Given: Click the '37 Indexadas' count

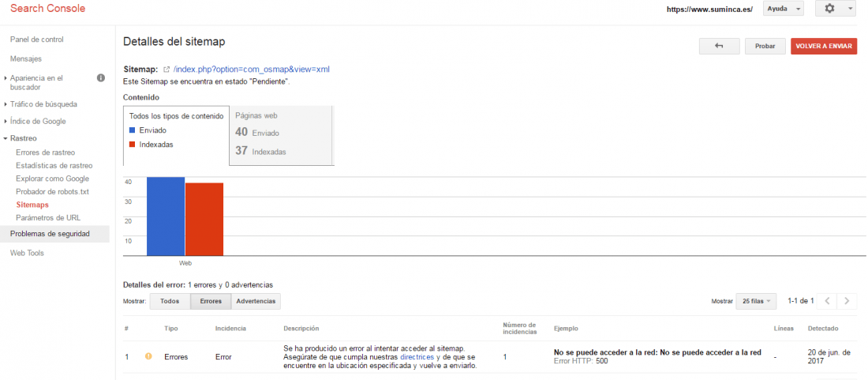Looking at the screenshot, I should [260, 151].
